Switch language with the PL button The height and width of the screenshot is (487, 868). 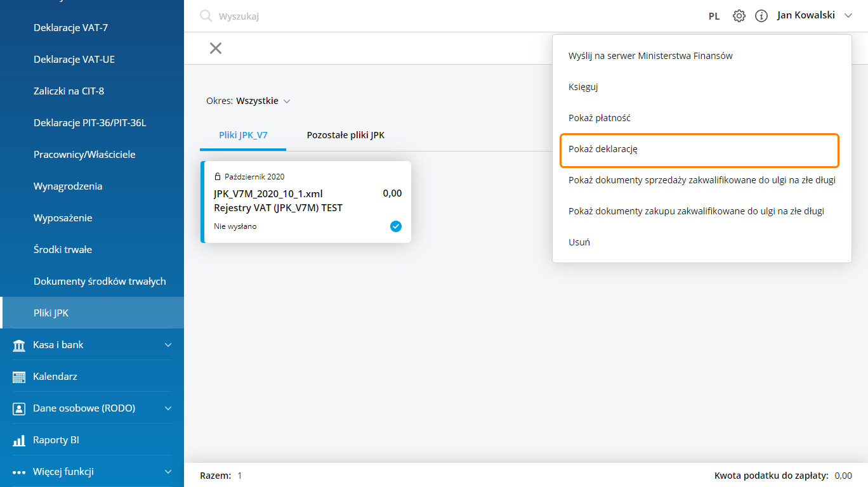(714, 16)
